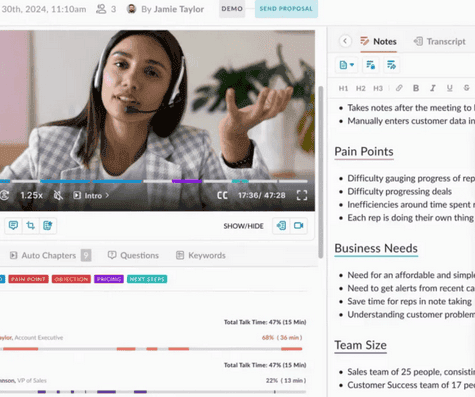
Task: Click the crop clip icon
Action: click(x=31, y=226)
